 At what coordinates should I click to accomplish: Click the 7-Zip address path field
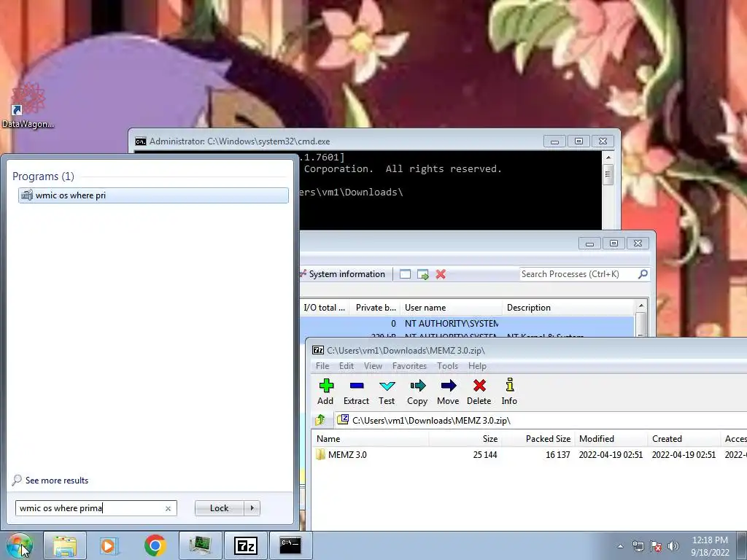pyautogui.click(x=541, y=420)
